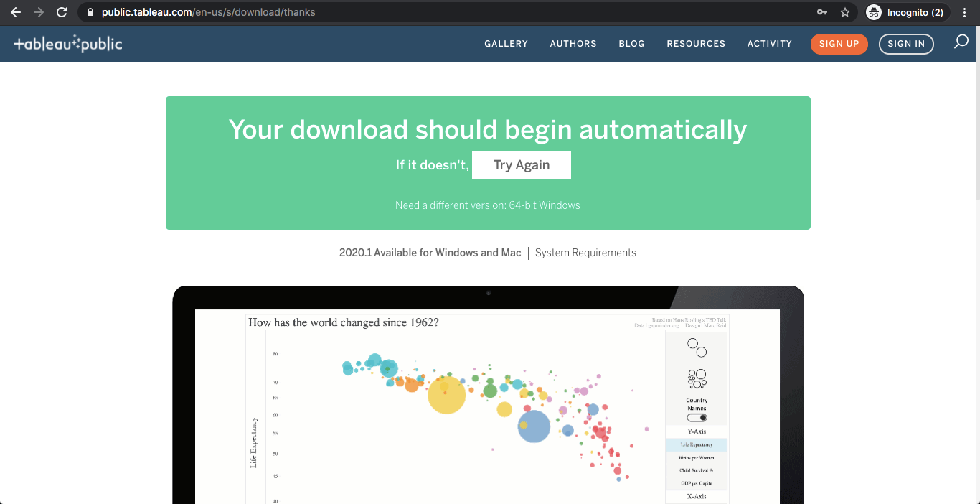The image size is (980, 504).
Task: Click the large yellow bubble in chart
Action: click(447, 394)
